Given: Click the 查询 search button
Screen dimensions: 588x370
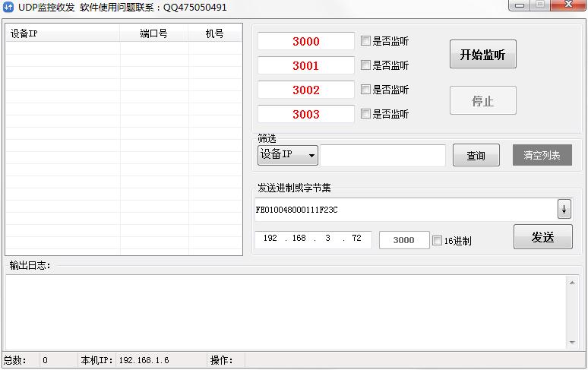Looking at the screenshot, I should pyautogui.click(x=476, y=156).
